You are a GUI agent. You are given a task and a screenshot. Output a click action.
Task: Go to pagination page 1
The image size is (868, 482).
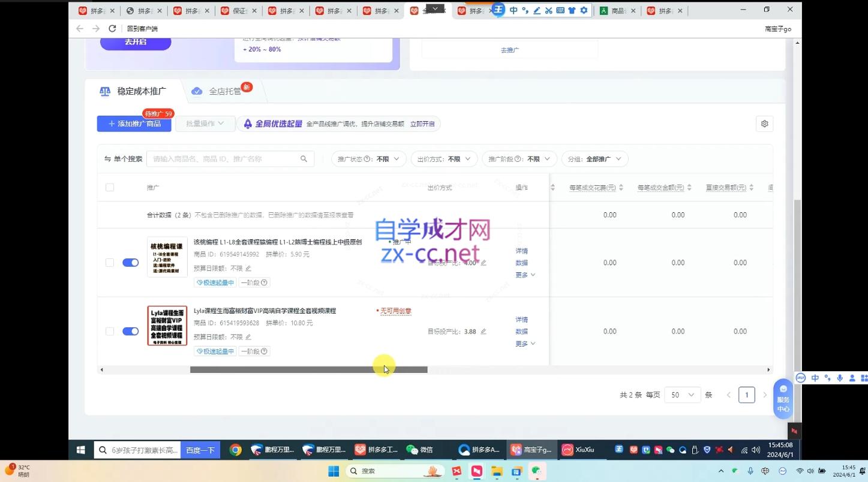pos(746,395)
